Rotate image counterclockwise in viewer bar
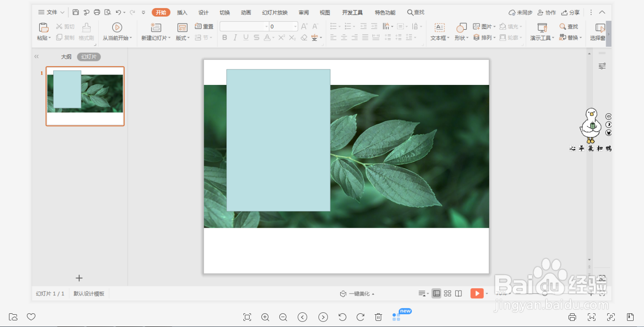The height and width of the screenshot is (327, 644). pyautogui.click(x=343, y=317)
